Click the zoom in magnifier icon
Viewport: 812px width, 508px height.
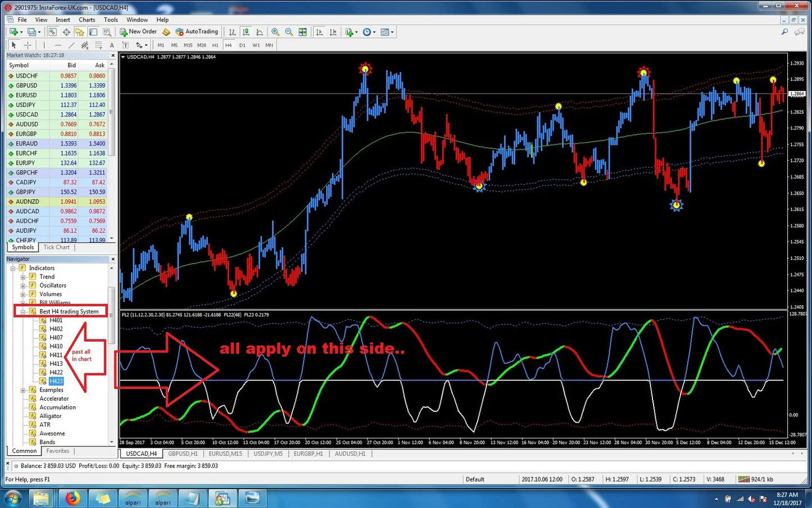pos(275,32)
